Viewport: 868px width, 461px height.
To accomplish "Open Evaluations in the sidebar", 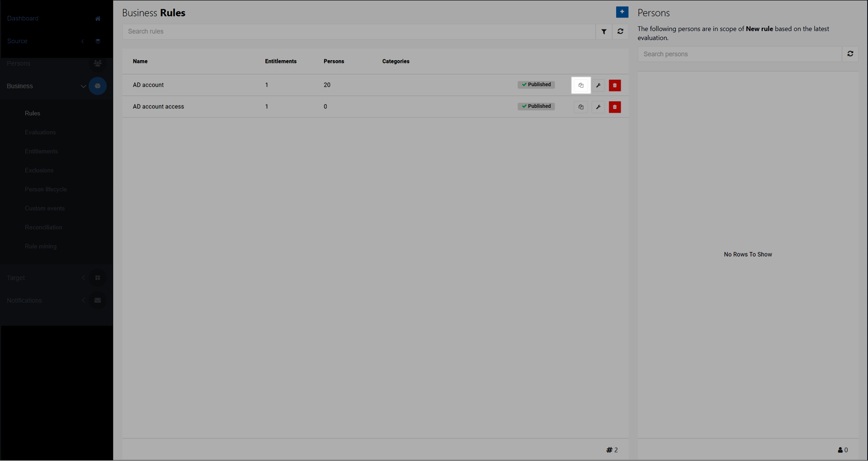I will (x=40, y=133).
